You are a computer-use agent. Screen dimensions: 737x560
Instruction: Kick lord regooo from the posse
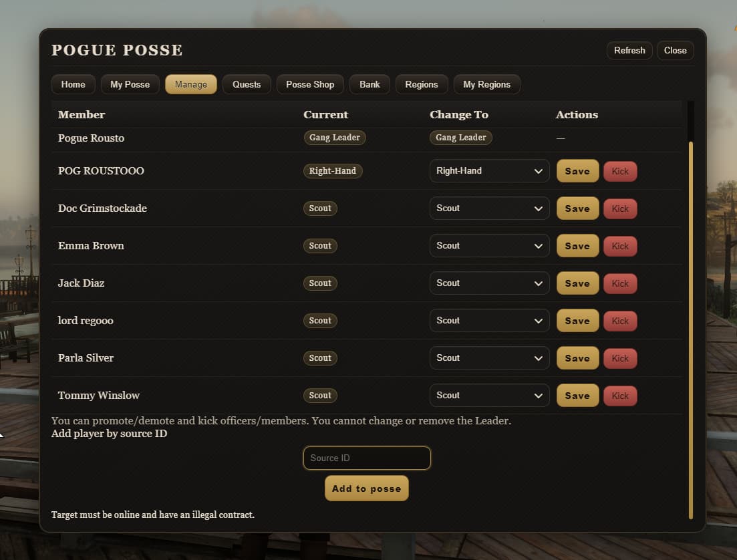pyautogui.click(x=620, y=320)
